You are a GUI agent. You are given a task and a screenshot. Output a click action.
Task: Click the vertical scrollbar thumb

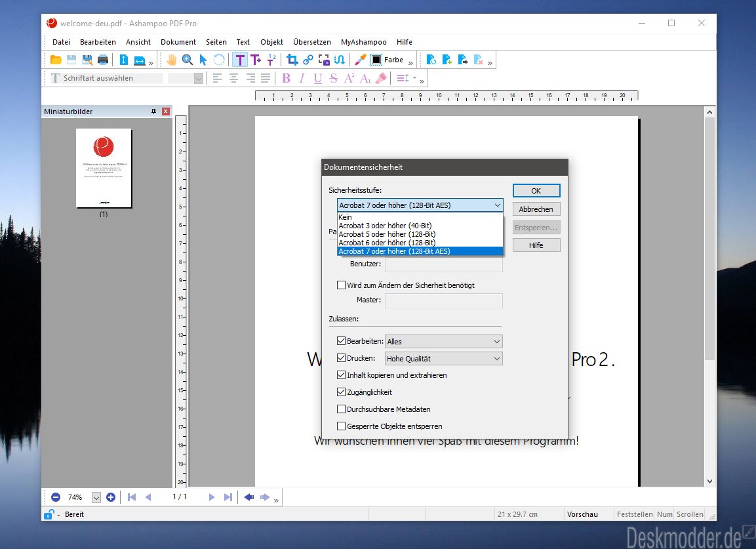[709, 239]
